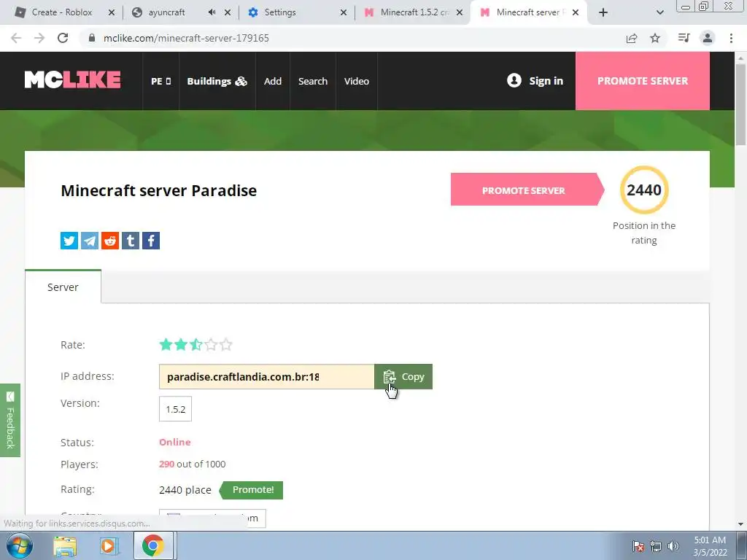The width and height of the screenshot is (747, 560).
Task: Share the server on Facebook
Action: tap(151, 241)
